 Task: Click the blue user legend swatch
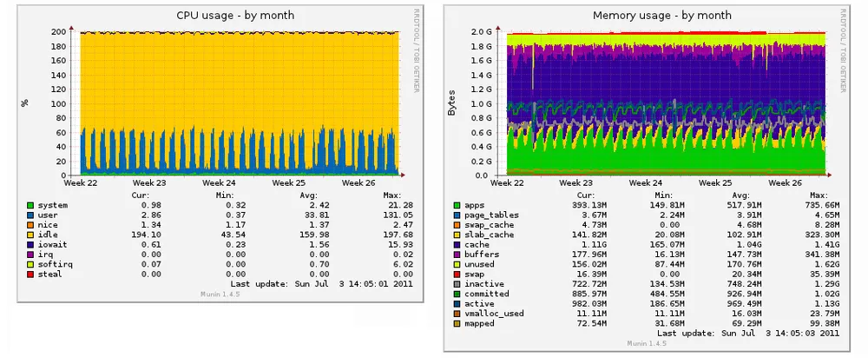30,215
